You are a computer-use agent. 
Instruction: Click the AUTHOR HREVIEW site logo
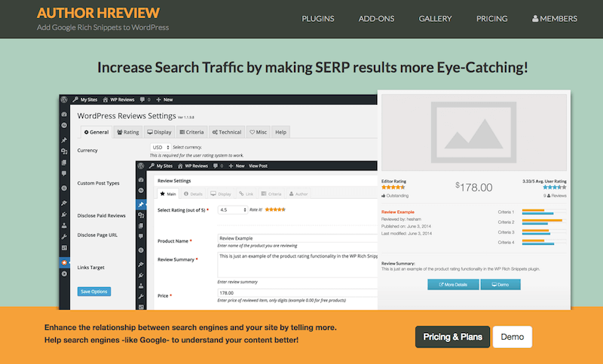[x=98, y=13]
